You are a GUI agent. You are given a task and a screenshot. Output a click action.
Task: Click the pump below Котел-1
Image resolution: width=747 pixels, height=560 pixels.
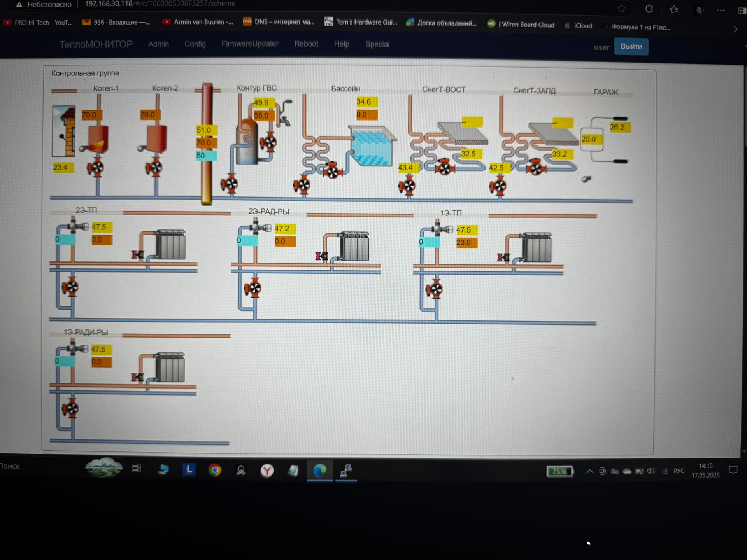pyautogui.click(x=96, y=168)
